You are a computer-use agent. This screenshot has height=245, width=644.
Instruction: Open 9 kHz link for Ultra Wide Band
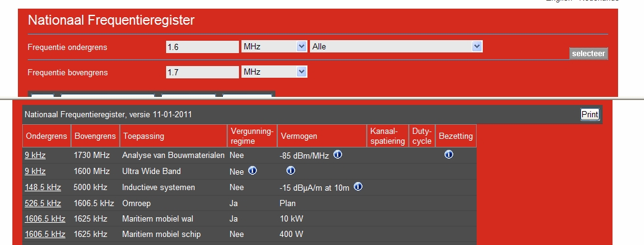35,171
